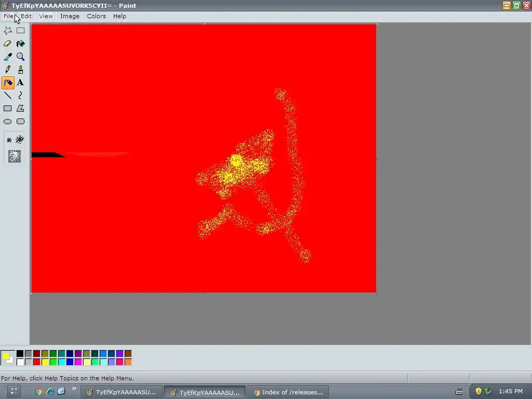Select the dark red maroon swatch
This screenshot has height=399, width=532.
point(37,354)
